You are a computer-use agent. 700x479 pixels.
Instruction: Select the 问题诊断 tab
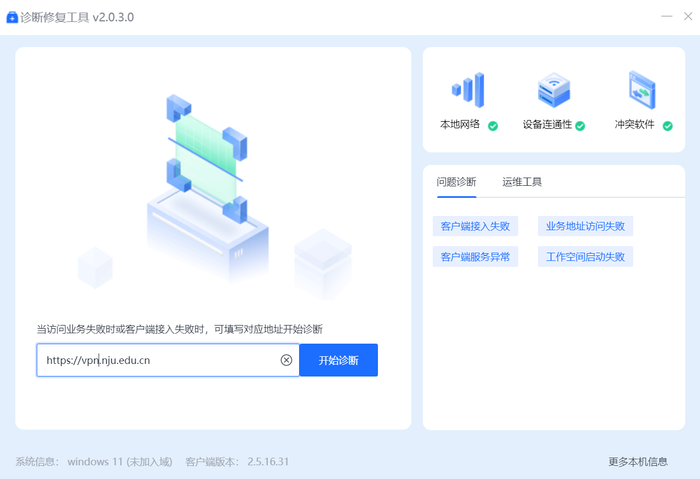tap(456, 182)
